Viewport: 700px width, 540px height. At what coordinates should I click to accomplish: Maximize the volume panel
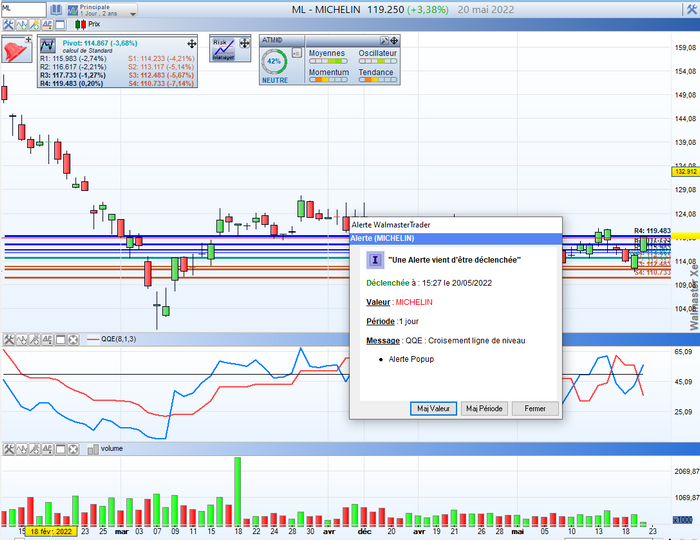click(60, 449)
